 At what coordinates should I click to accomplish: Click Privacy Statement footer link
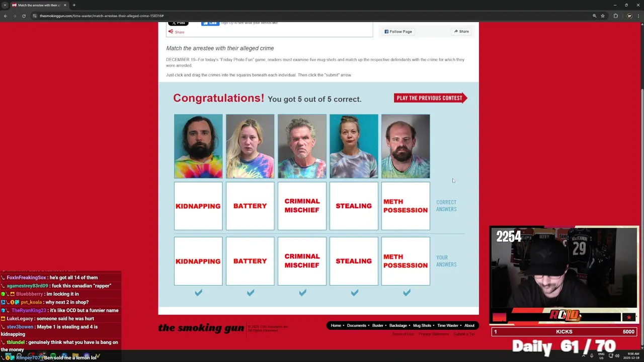click(433, 334)
